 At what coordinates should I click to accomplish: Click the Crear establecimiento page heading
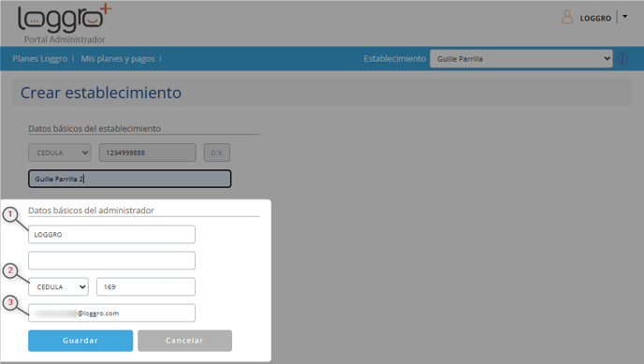click(101, 93)
